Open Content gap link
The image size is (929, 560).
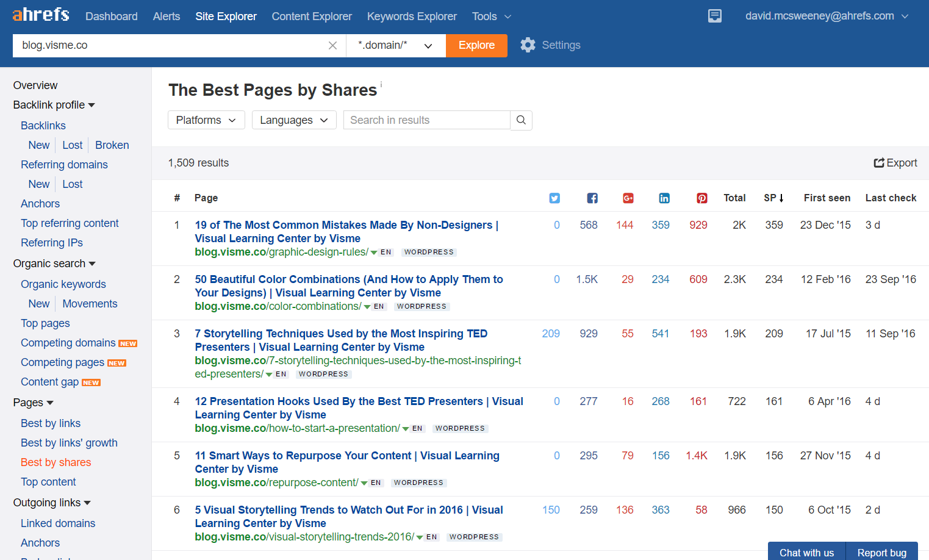coord(49,382)
